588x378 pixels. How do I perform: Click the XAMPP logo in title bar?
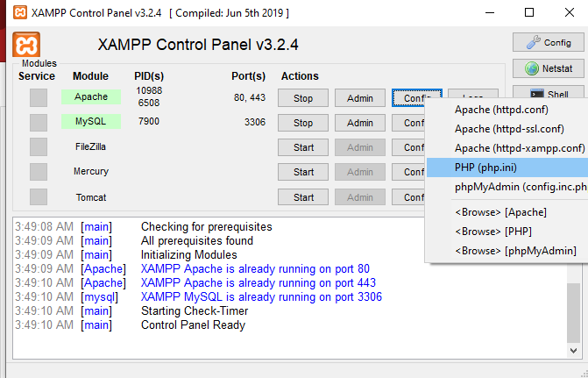[x=20, y=13]
